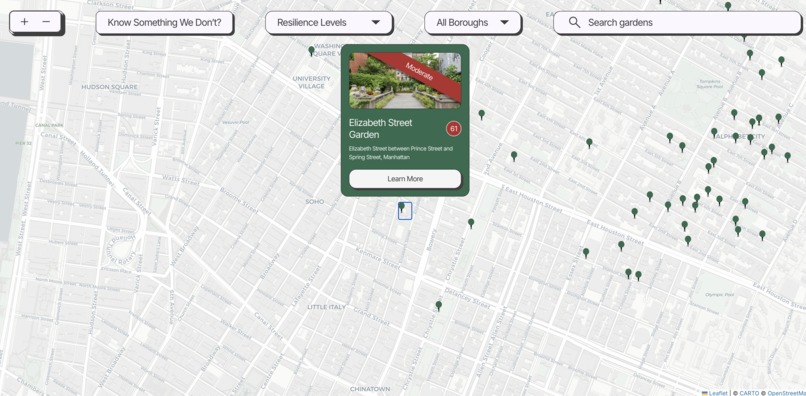Click the Elizabeth Street Garden card title
This screenshot has height=396, width=806.
coord(380,129)
